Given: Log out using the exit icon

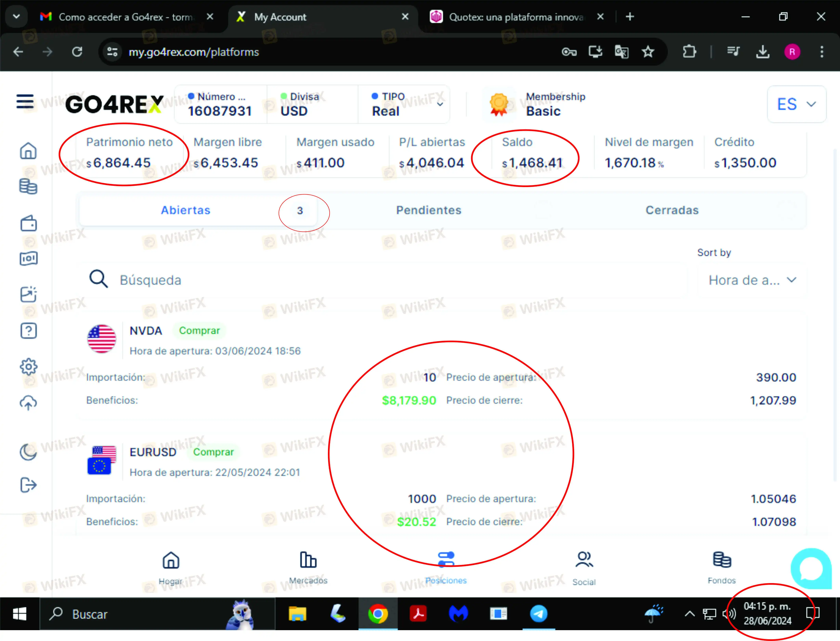Looking at the screenshot, I should point(29,485).
